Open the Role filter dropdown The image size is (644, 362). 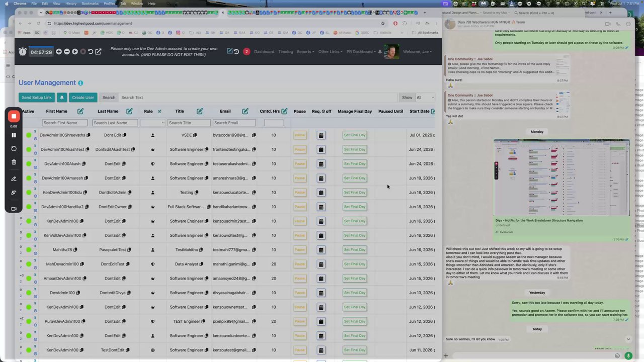[x=153, y=123]
